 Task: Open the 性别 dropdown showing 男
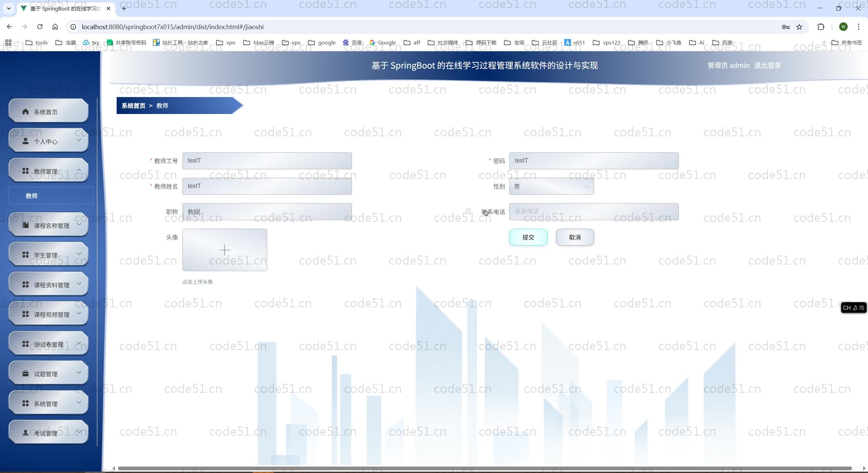[x=551, y=186]
